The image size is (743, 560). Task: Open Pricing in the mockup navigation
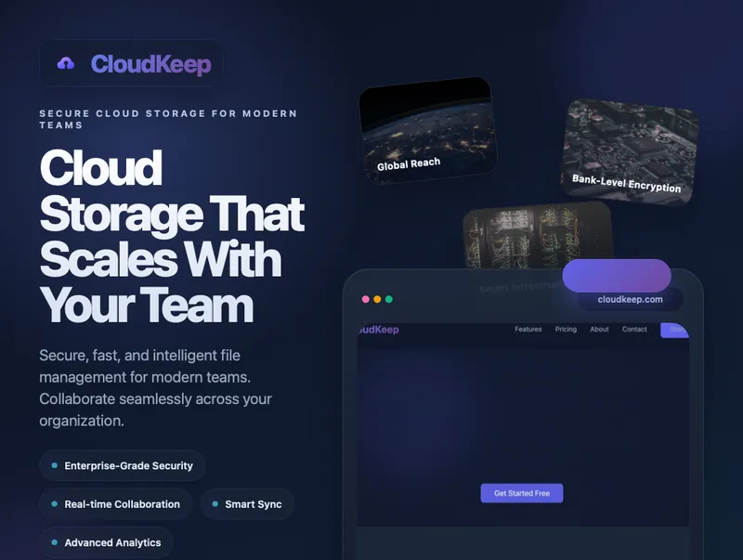coord(566,330)
